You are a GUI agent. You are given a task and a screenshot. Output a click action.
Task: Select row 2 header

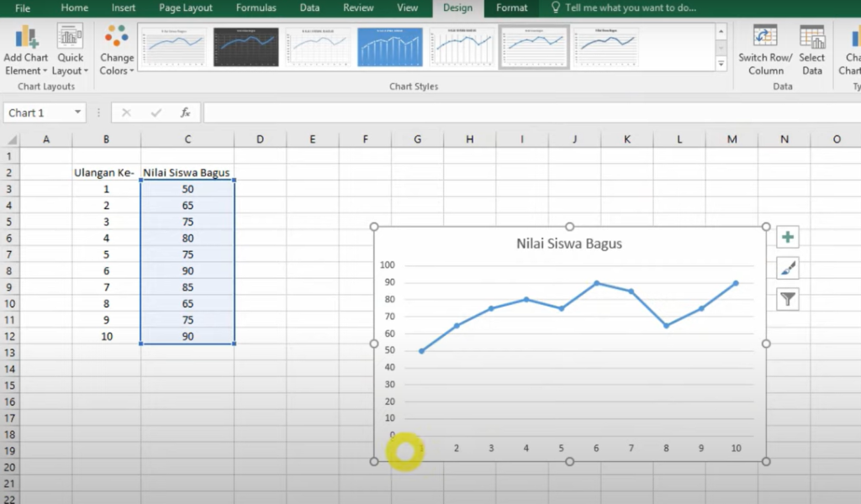click(x=9, y=172)
